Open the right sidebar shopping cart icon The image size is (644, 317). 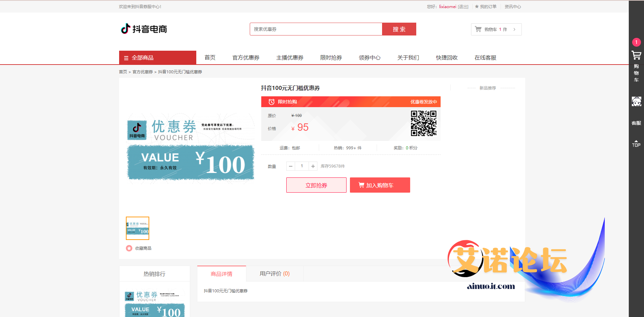pyautogui.click(x=636, y=55)
